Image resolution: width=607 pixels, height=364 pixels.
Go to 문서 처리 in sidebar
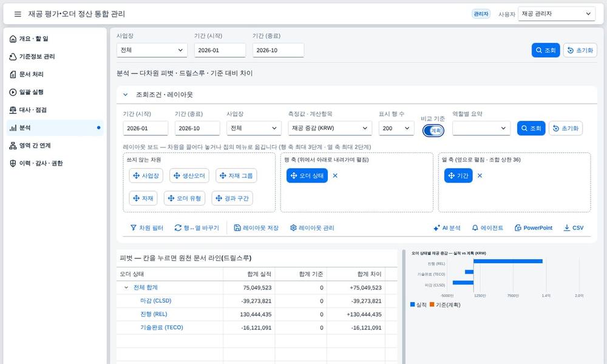[x=55, y=74]
